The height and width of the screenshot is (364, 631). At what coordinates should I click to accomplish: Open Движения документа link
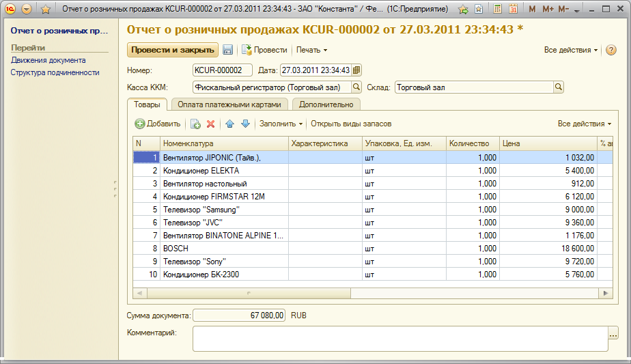click(x=48, y=60)
